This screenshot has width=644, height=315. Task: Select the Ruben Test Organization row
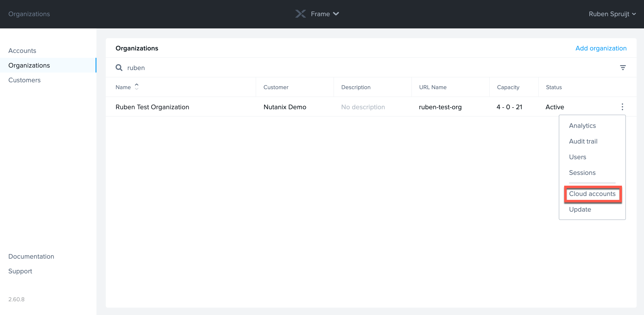tap(152, 107)
